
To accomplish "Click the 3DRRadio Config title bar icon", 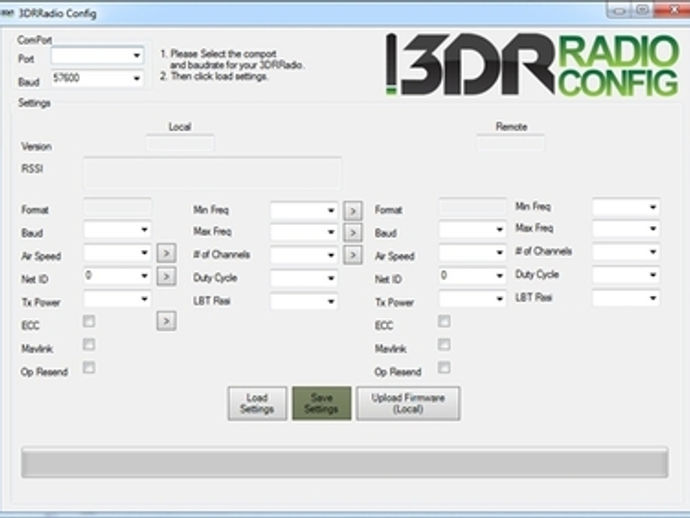I will tap(8, 13).
